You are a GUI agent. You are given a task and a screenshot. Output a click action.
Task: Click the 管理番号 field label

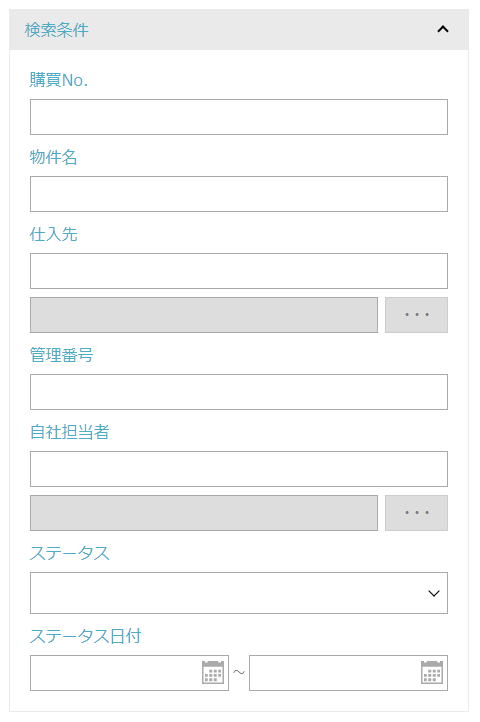coord(61,355)
